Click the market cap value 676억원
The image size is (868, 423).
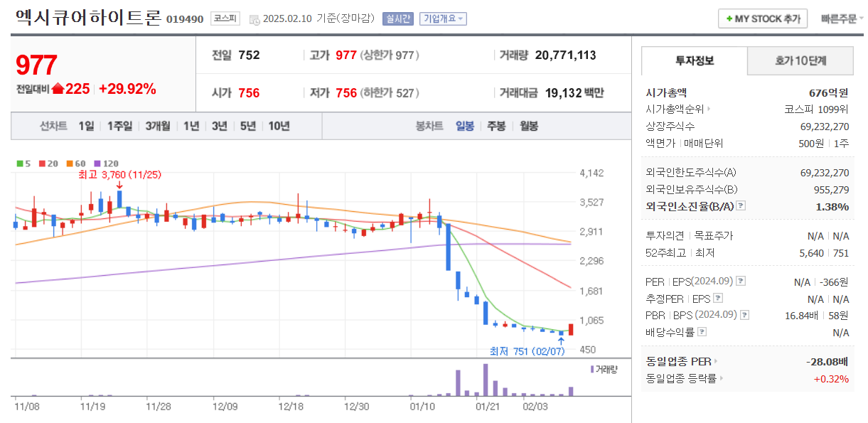[829, 92]
